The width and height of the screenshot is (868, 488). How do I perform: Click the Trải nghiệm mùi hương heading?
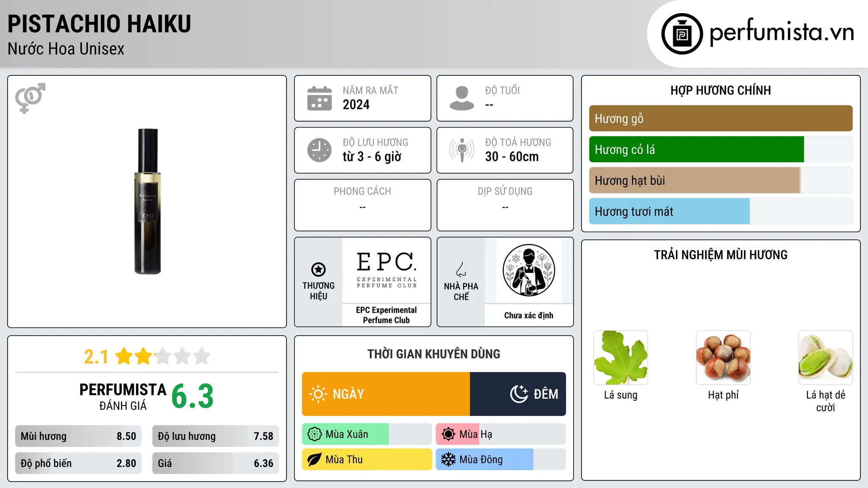[x=721, y=255]
